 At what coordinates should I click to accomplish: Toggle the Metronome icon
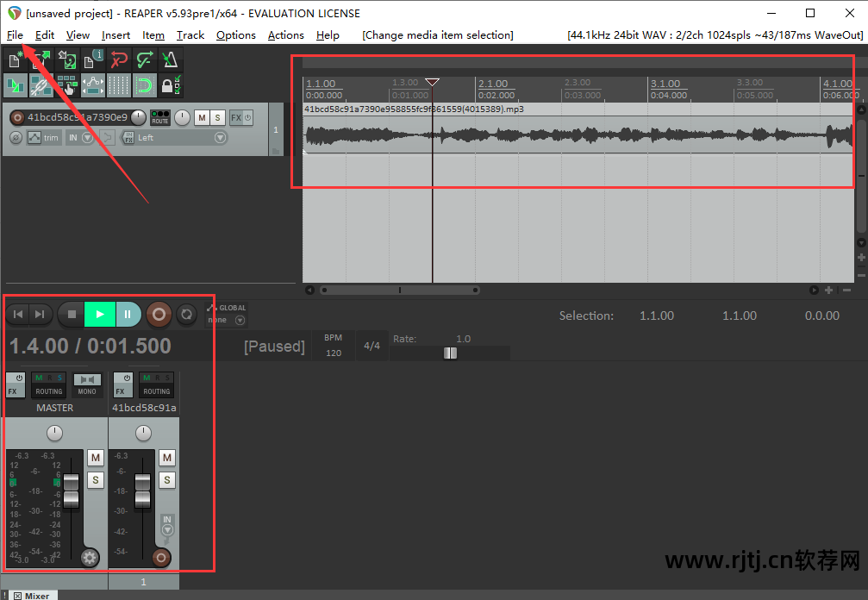[x=170, y=59]
